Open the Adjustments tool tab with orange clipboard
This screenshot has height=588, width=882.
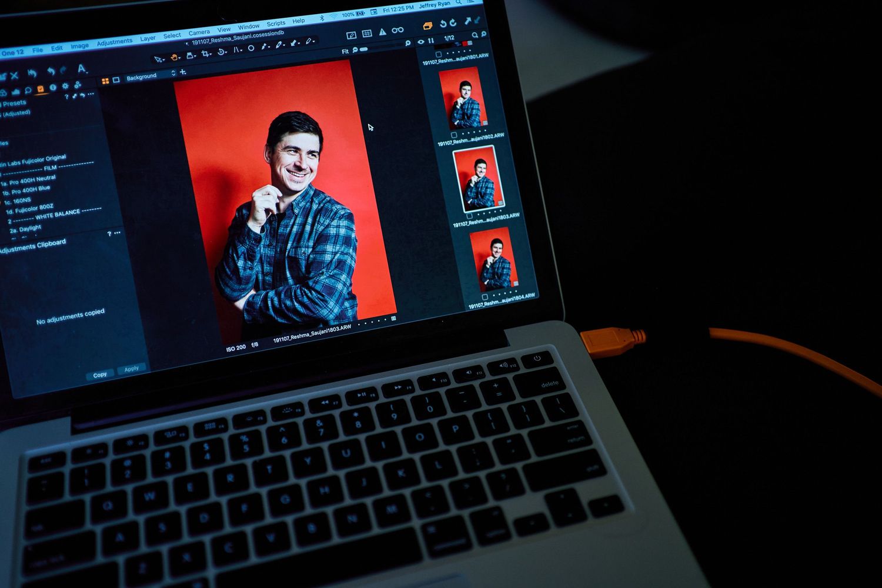pyautogui.click(x=41, y=89)
